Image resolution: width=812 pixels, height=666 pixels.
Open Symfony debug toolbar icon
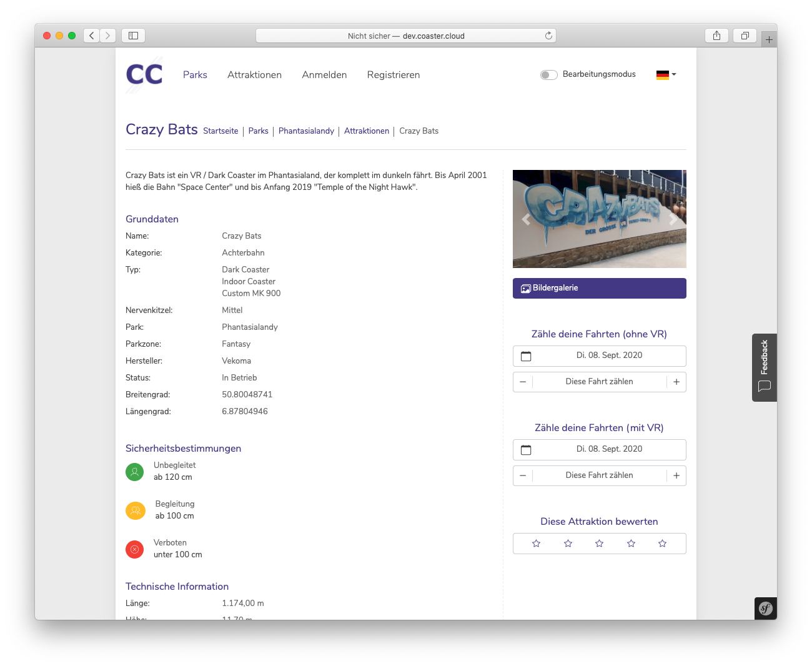766,609
